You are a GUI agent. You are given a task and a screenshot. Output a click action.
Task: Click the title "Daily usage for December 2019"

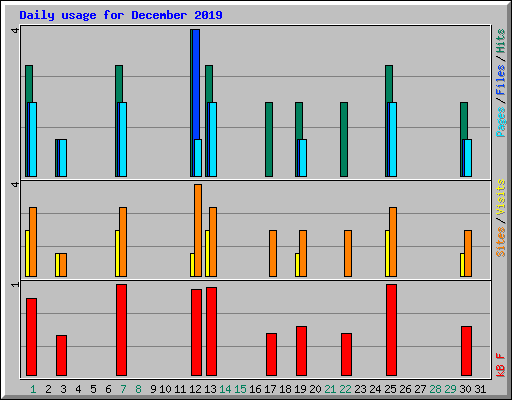[x=121, y=15]
